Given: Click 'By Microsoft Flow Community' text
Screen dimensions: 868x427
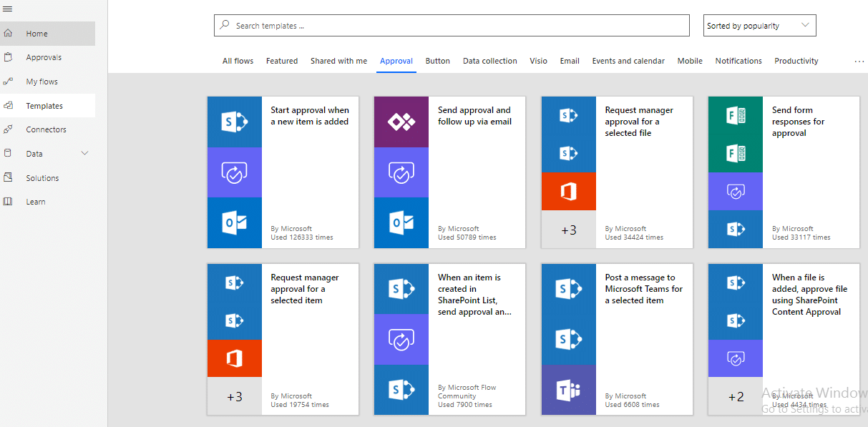Looking at the screenshot, I should tap(467, 391).
